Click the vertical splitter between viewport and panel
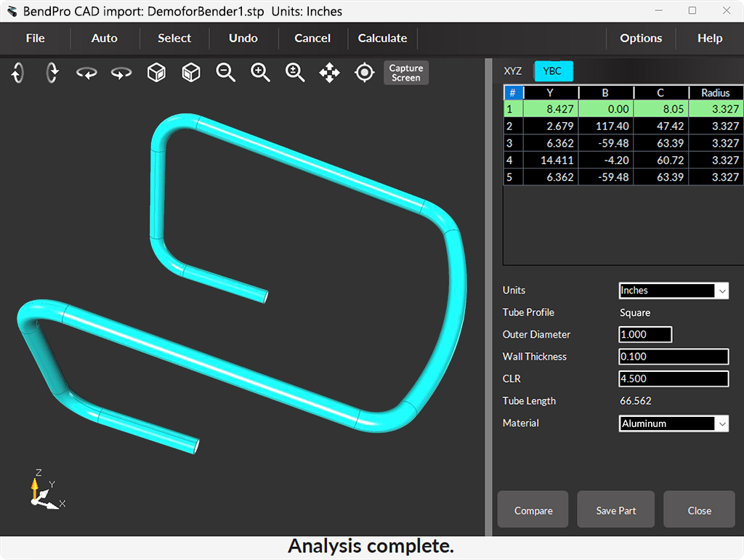The height and width of the screenshot is (560, 744). (488, 297)
